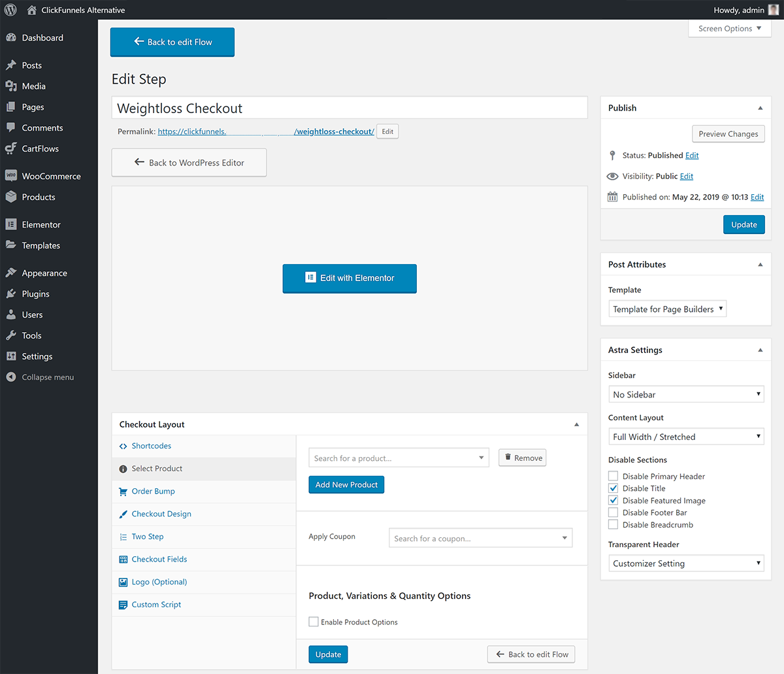Click the Checkout Fields form icon
This screenshot has height=674, width=784.
click(123, 560)
